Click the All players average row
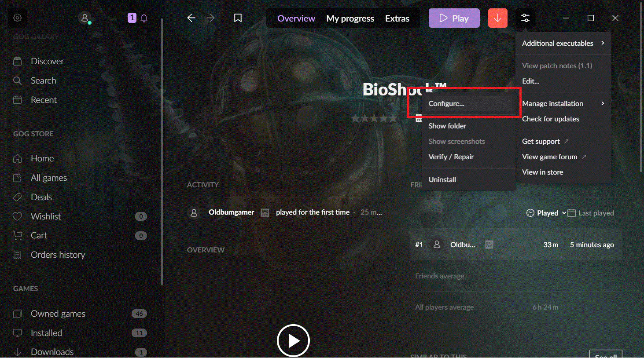This screenshot has width=644, height=358. pos(516,307)
